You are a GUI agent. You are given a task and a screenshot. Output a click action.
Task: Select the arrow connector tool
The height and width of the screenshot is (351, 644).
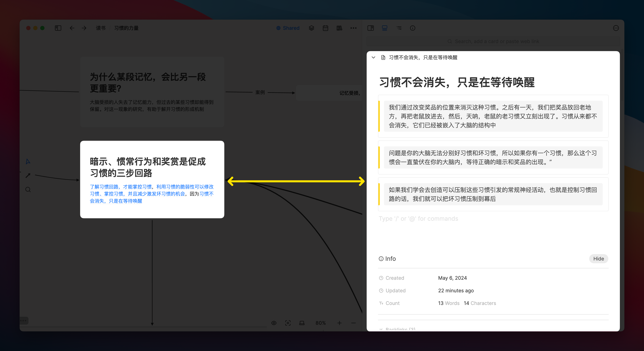(x=28, y=176)
